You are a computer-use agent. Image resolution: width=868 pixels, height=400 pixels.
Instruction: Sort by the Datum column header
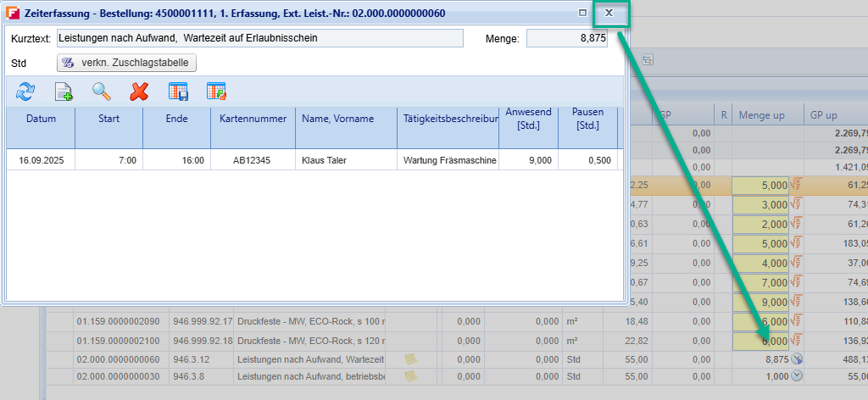(41, 119)
